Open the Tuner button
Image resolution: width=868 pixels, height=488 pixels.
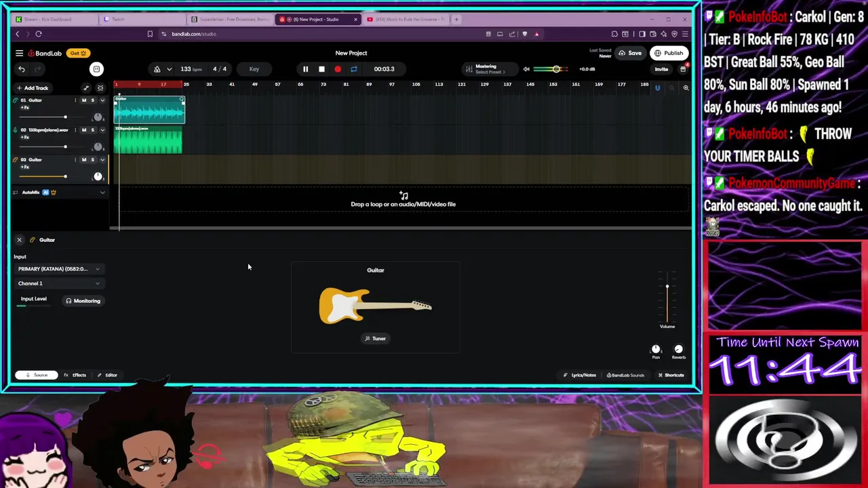click(x=375, y=338)
